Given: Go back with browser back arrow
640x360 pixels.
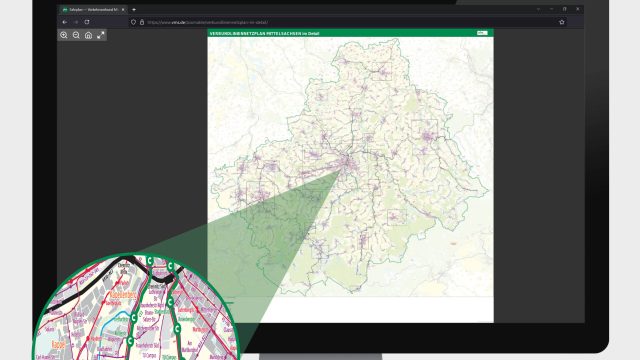Looking at the screenshot, I should [64, 22].
